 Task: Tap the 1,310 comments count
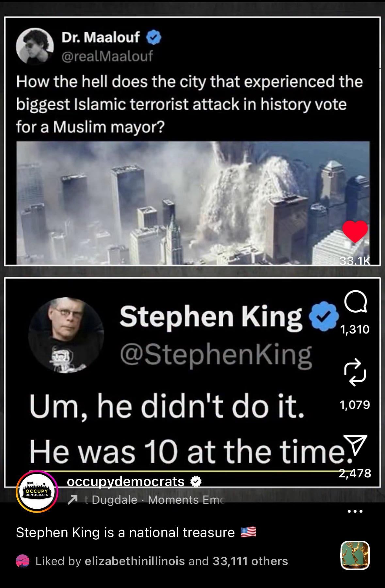pos(355,329)
